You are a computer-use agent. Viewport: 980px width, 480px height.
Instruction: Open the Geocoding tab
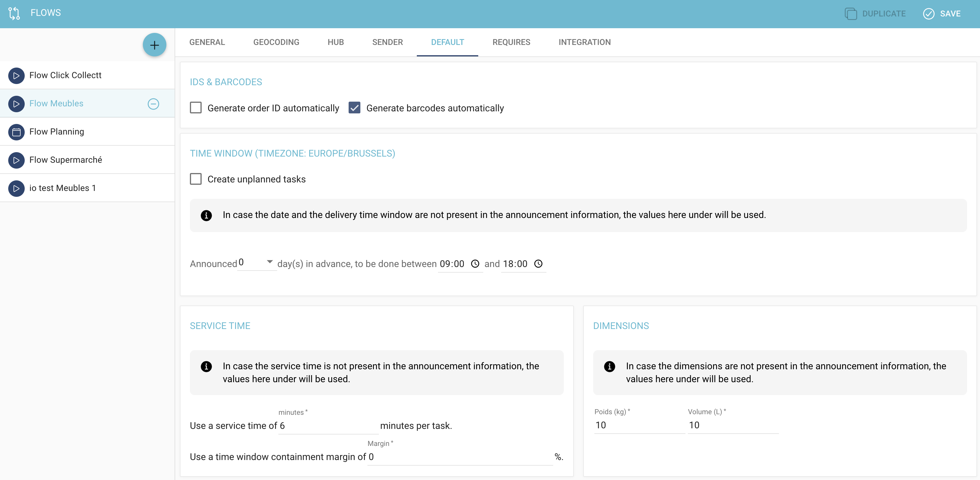pyautogui.click(x=276, y=42)
